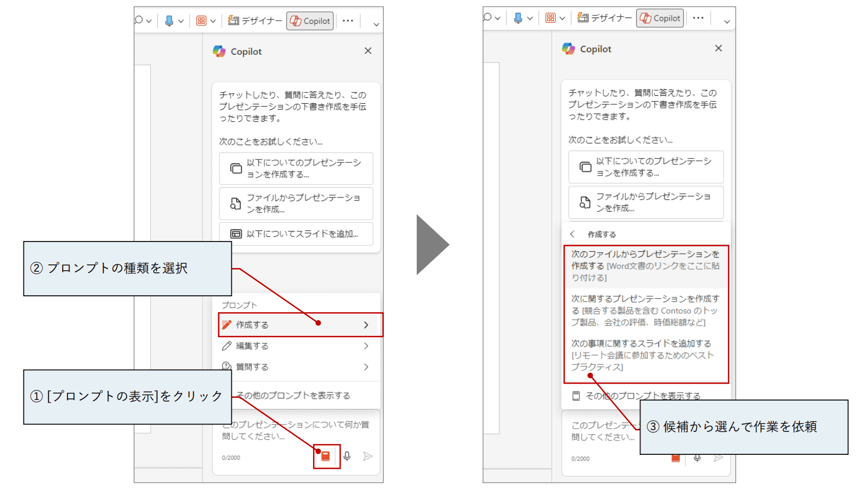
Task: Open デザイナー in the left screenshot toolbar
Action: 255,21
